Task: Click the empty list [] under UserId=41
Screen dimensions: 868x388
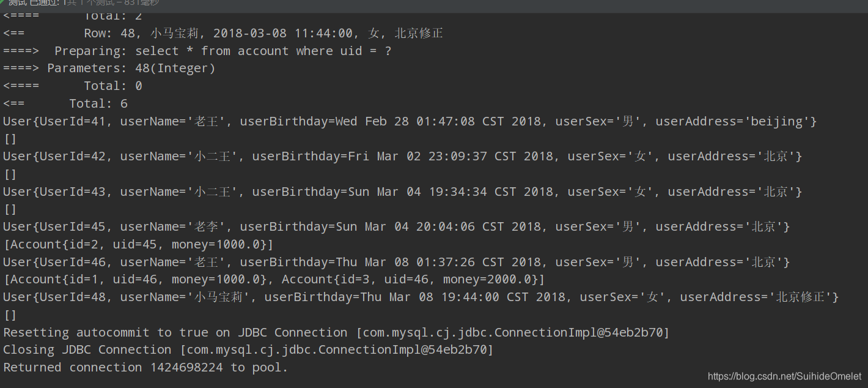Action: tap(10, 139)
